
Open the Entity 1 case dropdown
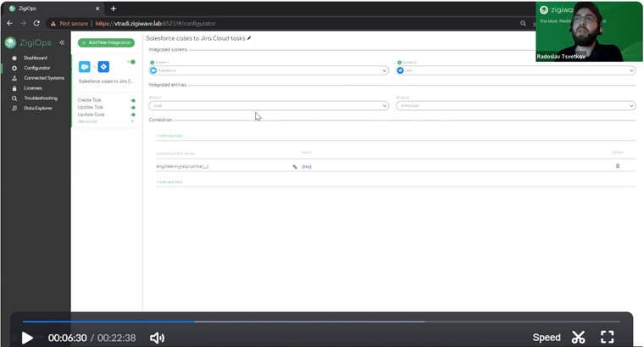[269, 106]
